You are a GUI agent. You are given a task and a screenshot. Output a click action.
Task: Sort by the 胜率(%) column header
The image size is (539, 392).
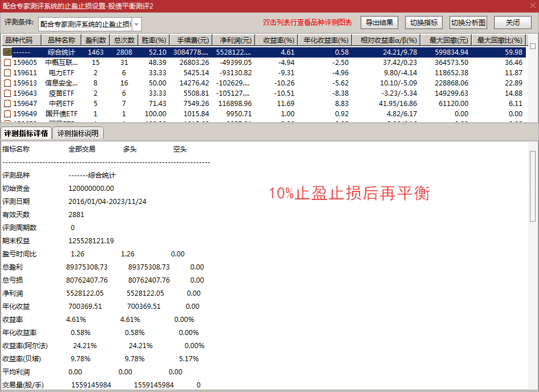[x=154, y=40]
